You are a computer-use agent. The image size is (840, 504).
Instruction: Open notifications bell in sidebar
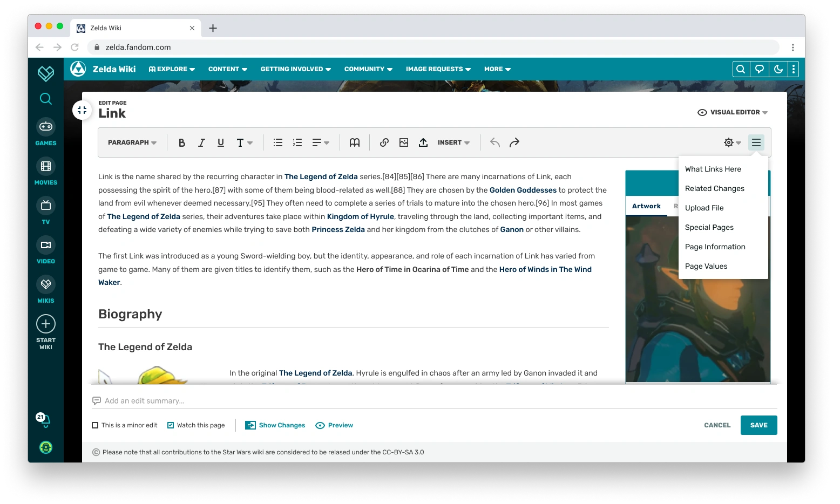pyautogui.click(x=45, y=420)
